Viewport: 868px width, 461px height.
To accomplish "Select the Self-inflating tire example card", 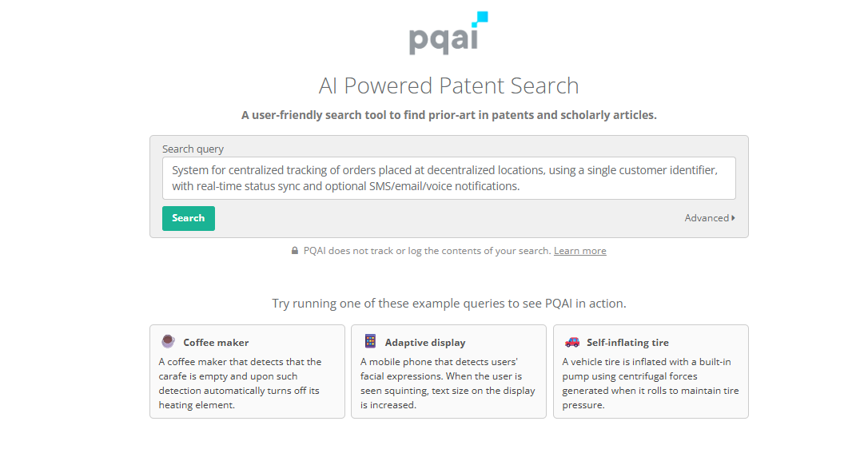I will [651, 372].
